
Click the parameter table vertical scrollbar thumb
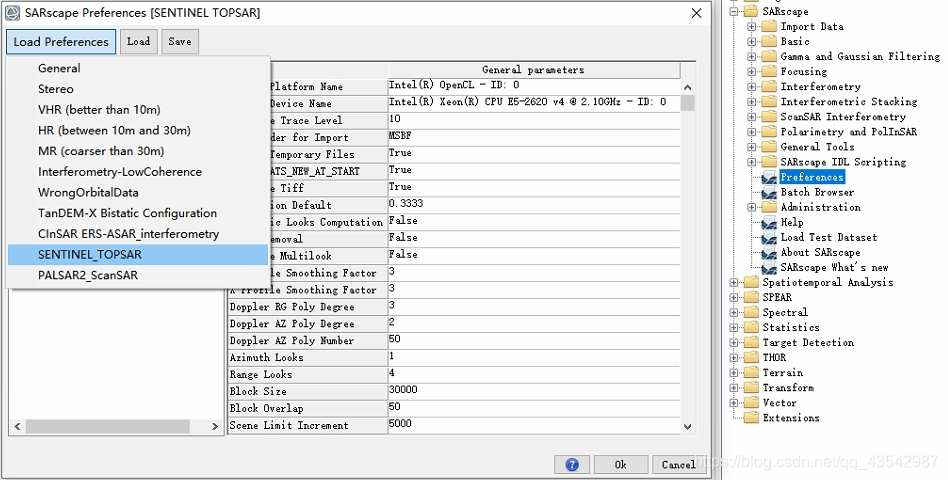(x=687, y=103)
